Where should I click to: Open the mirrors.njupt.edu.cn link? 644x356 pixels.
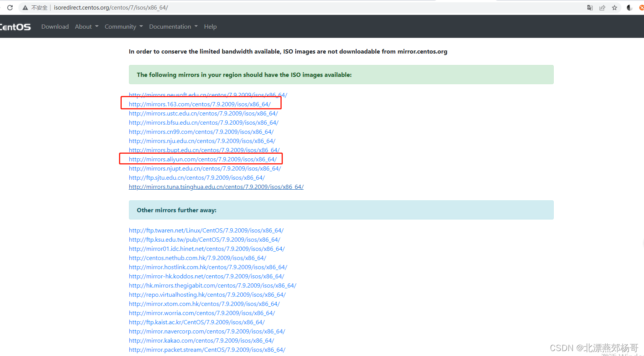click(x=205, y=168)
